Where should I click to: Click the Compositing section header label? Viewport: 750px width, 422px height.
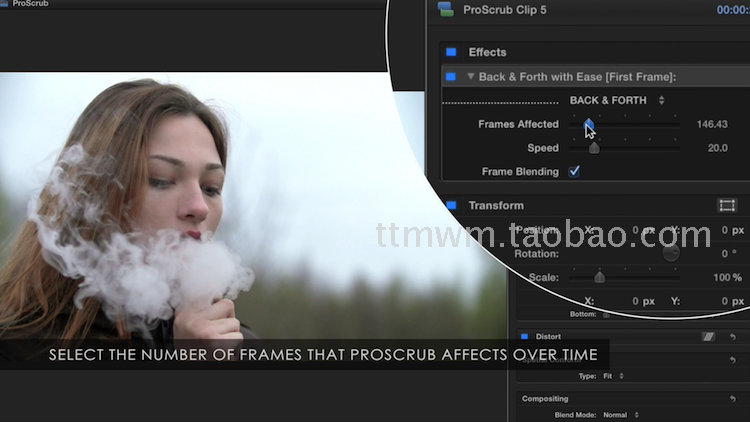[545, 399]
